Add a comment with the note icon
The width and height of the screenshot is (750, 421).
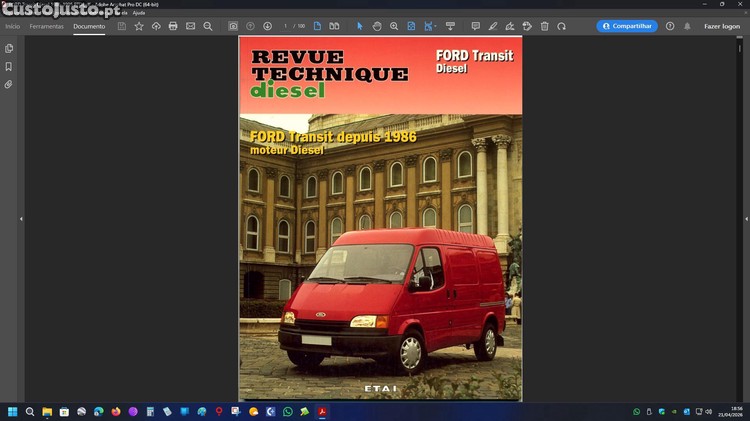tap(475, 26)
